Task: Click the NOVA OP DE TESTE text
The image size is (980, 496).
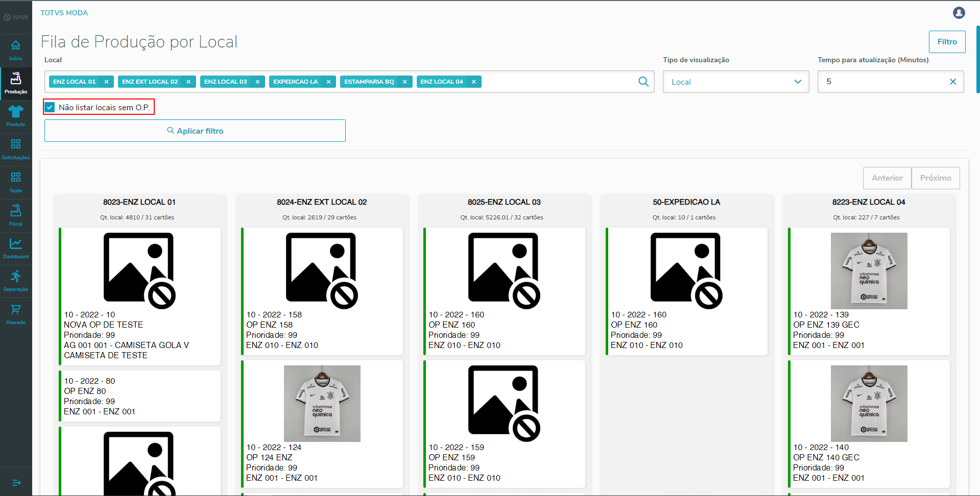Action: coord(103,325)
